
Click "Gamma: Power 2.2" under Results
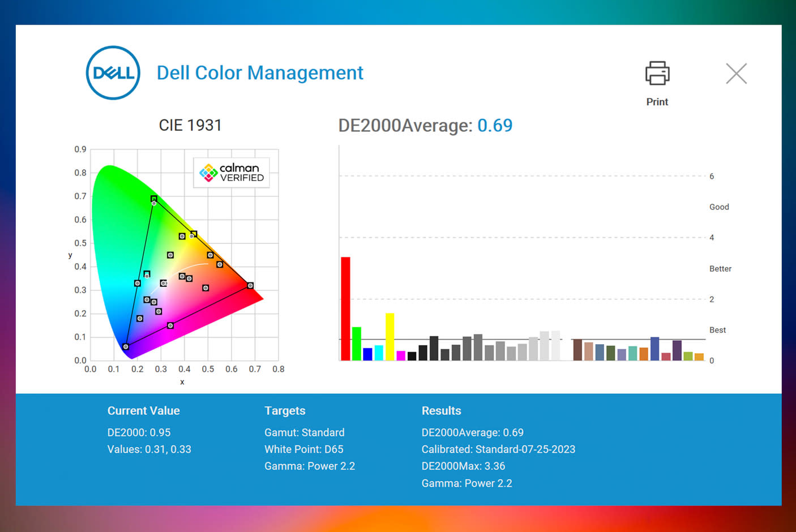pos(467,483)
